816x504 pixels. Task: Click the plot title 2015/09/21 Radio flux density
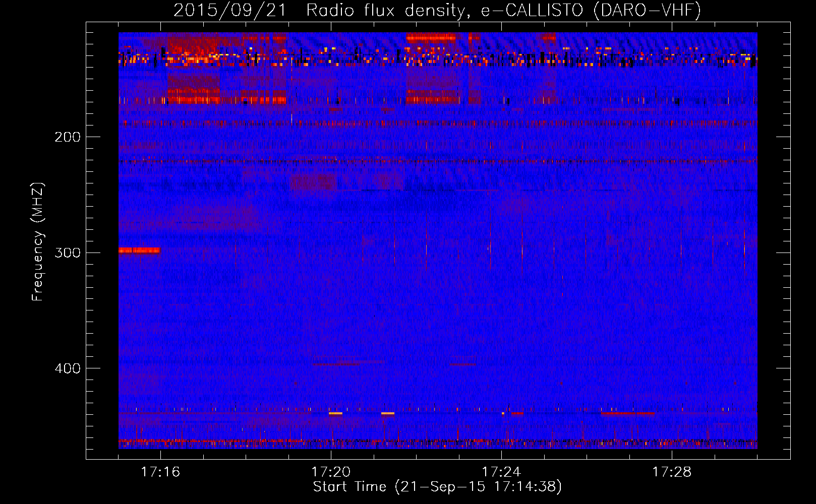pos(437,10)
